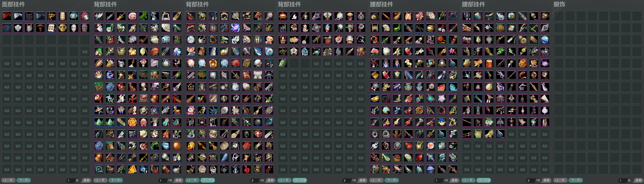Select the pink bunny face waist pendant
This screenshot has height=184, width=644.
[408, 16]
